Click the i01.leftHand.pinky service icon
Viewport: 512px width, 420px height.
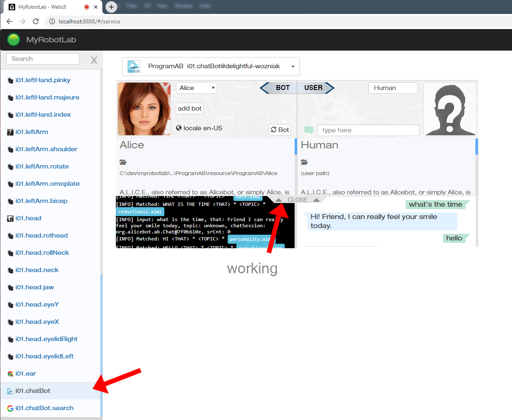click(10, 81)
